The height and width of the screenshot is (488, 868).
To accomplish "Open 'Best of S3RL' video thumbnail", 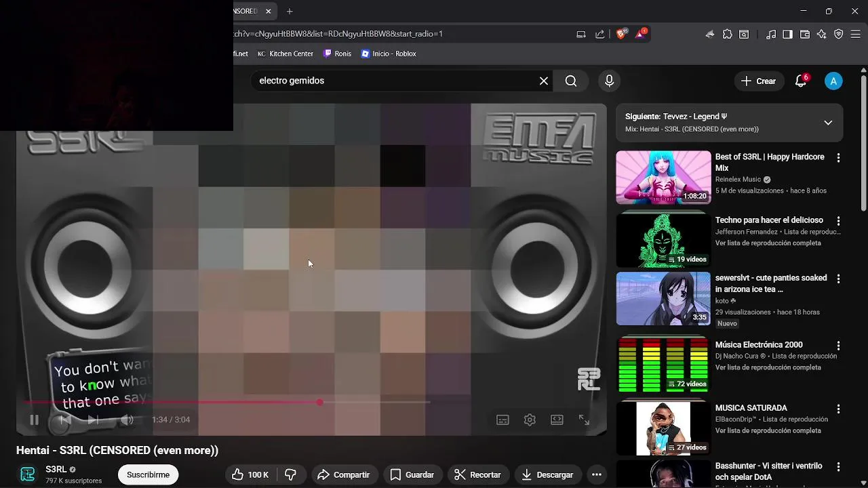I will click(x=663, y=177).
